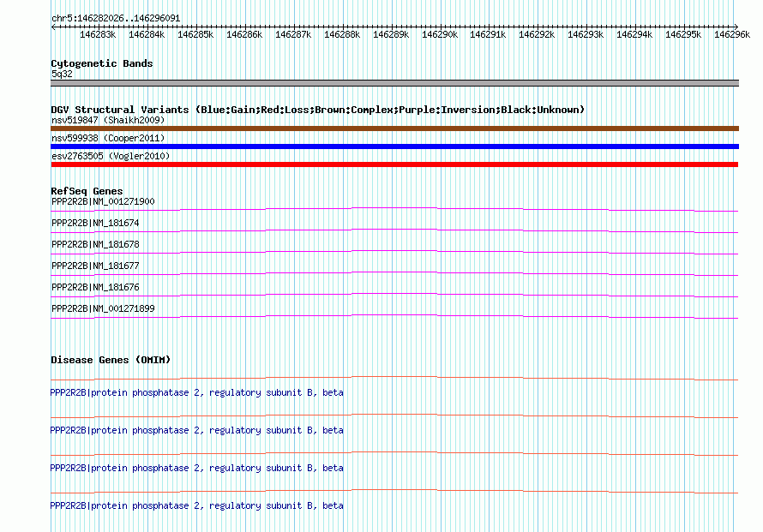Click the esv2763505 (Vogler2010) variant label
The height and width of the screenshot is (532, 763).
click(x=111, y=156)
